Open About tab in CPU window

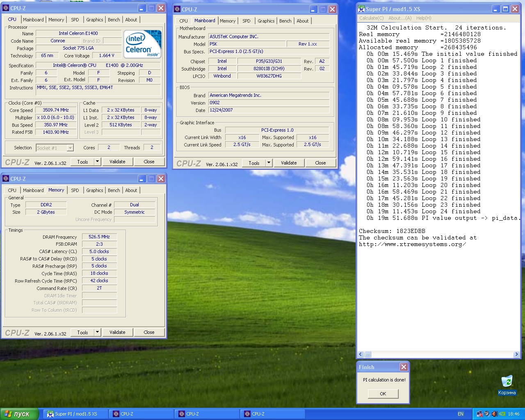131,20
